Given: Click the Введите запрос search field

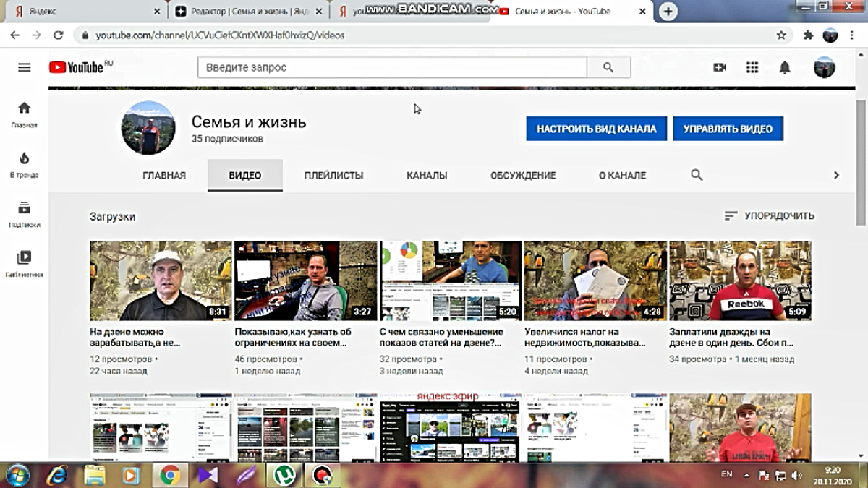Looking at the screenshot, I should coord(392,67).
